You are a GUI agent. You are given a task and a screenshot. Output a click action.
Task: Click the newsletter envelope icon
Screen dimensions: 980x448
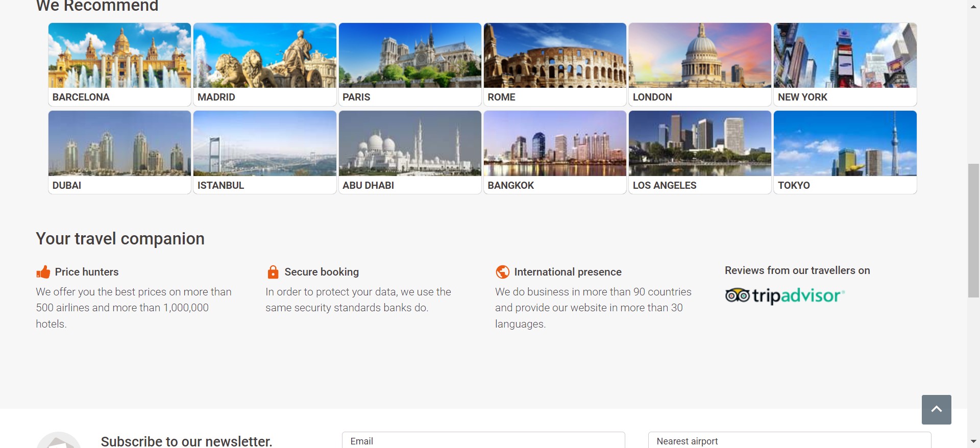(x=59, y=442)
